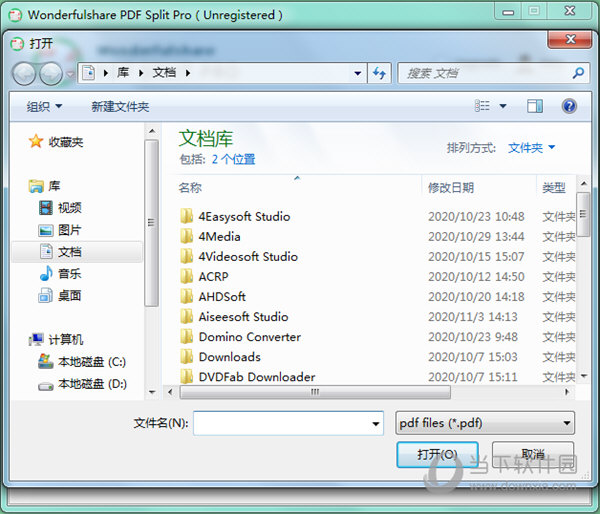Select the 视频 library icon
Viewport: 600px width, 514px height.
point(46,208)
